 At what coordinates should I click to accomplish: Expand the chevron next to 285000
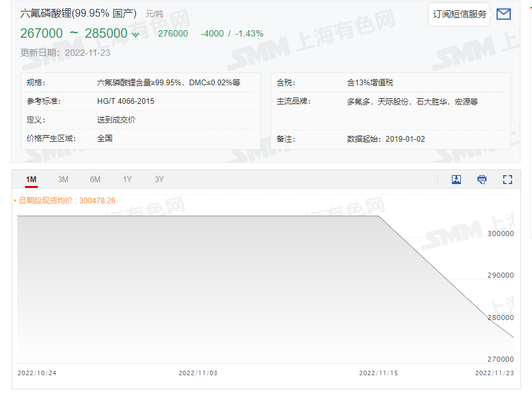(134, 34)
